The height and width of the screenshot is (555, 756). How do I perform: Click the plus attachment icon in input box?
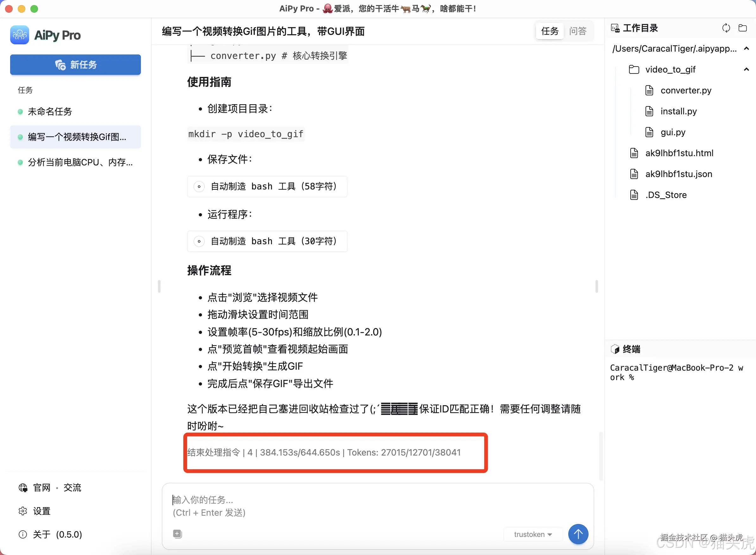tap(177, 533)
